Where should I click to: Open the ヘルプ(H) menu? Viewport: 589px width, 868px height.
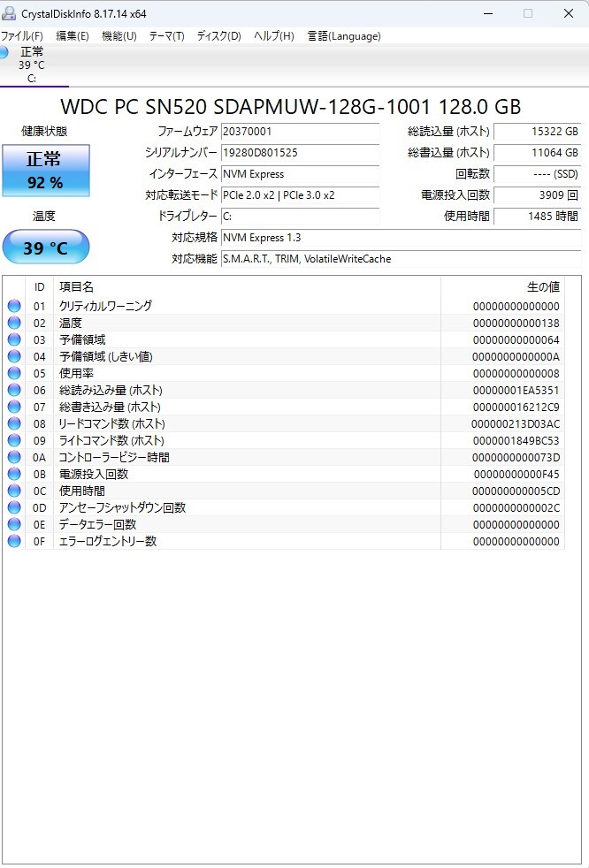coord(274,36)
